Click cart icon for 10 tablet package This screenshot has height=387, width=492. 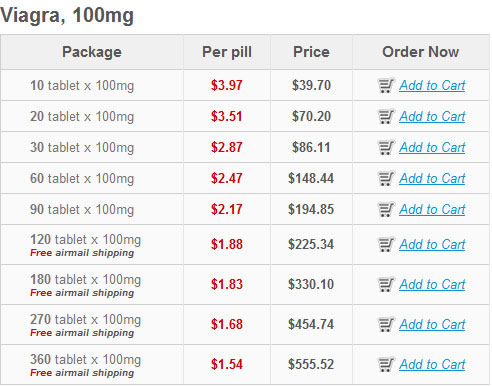(386, 85)
